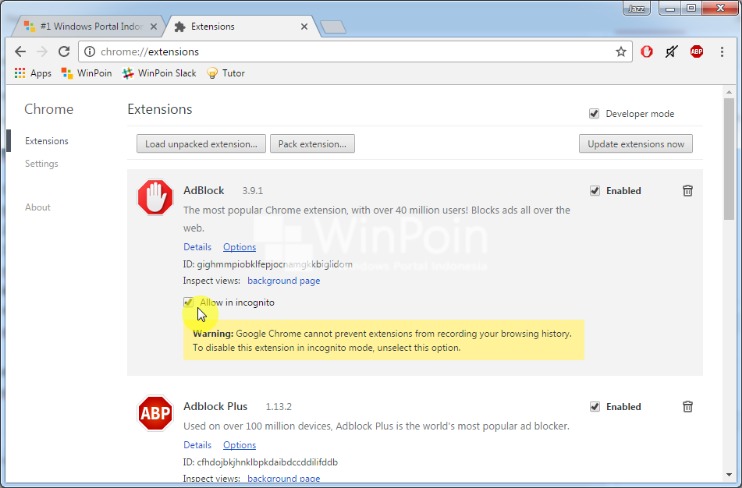The width and height of the screenshot is (742, 488).
Task: Remove Adblock Plus via its trash icon
Action: click(x=688, y=406)
